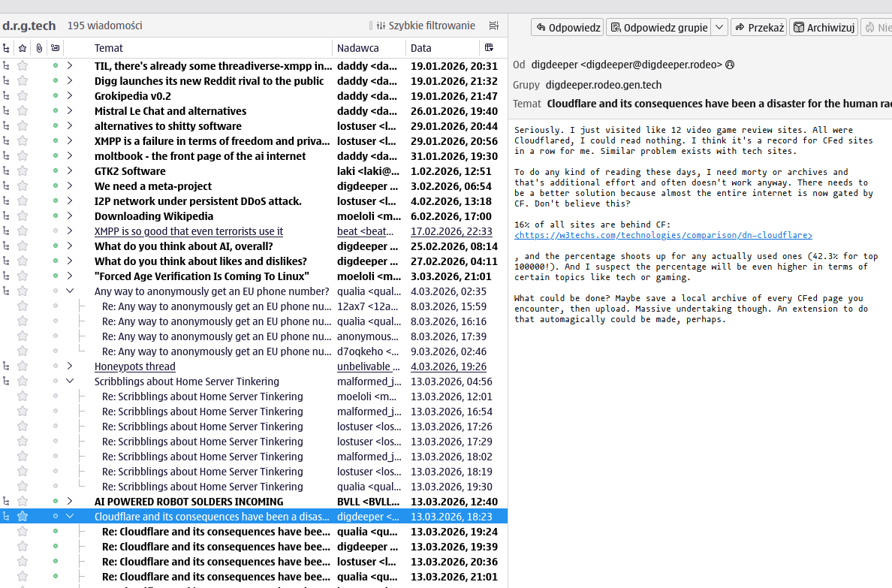Click thread icon of 'I2P network' row
The height and width of the screenshot is (588, 892).
[x=6, y=201]
